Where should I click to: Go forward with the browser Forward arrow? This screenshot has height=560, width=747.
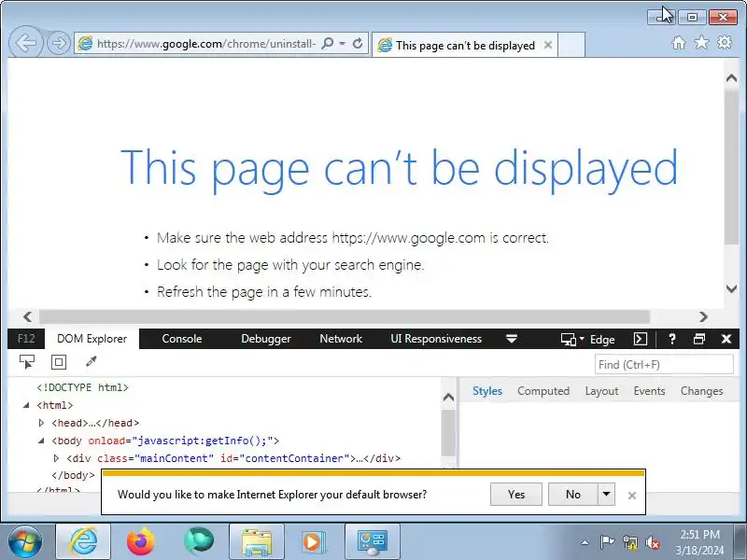point(59,43)
